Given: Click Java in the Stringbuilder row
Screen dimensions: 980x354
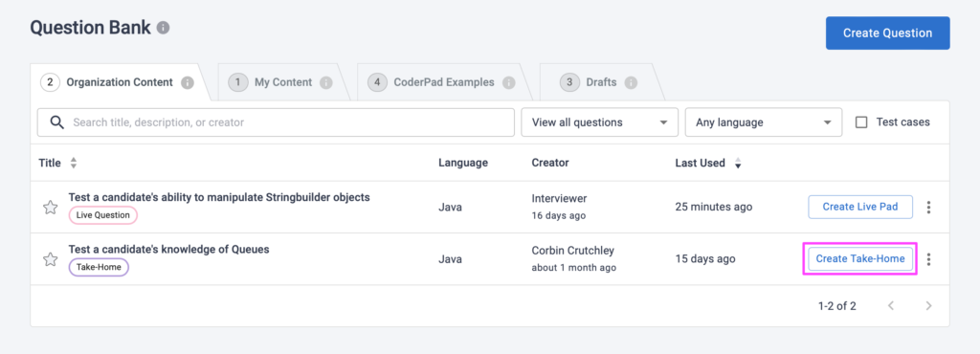Looking at the screenshot, I should tap(450, 207).
